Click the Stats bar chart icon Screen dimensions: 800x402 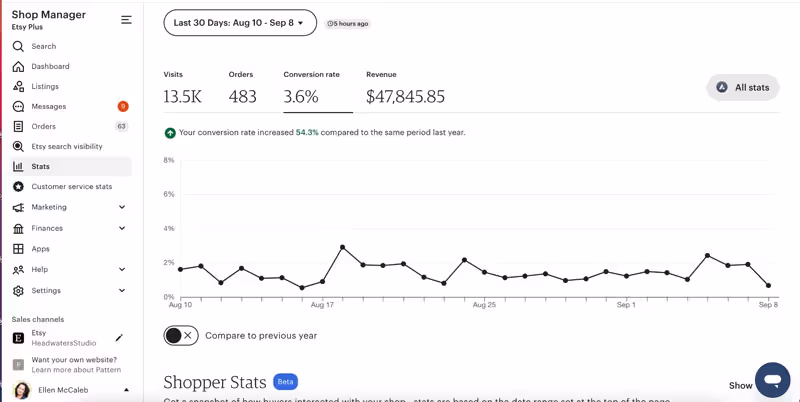point(18,166)
